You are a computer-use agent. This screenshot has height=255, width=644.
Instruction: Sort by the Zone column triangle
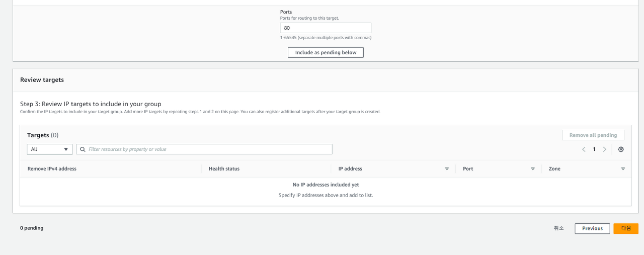623,169
